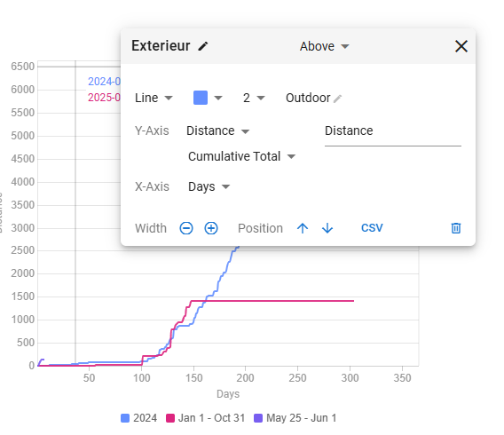Toggle the May 25 - Jun 1 legend entry
Image resolution: width=504 pixels, height=435 pixels.
295,418
